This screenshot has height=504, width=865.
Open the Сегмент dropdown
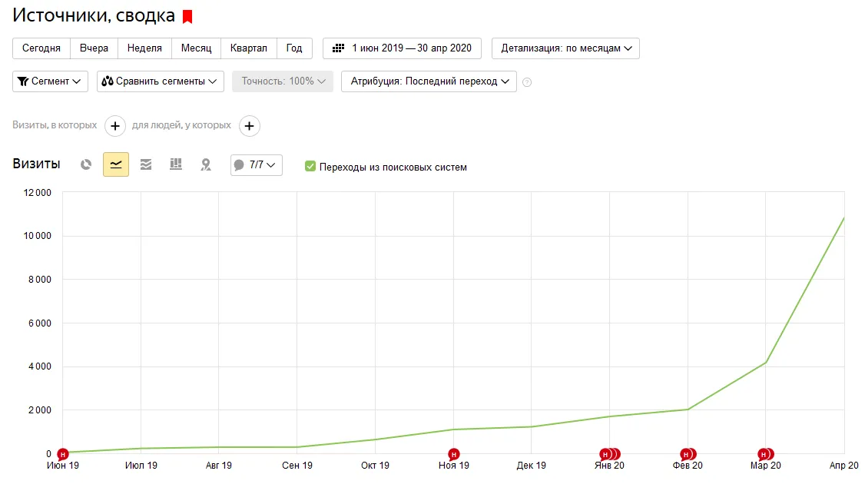[50, 81]
